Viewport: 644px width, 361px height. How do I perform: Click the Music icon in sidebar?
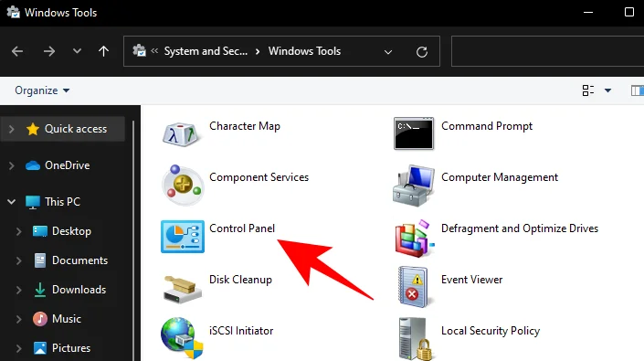[x=40, y=319]
